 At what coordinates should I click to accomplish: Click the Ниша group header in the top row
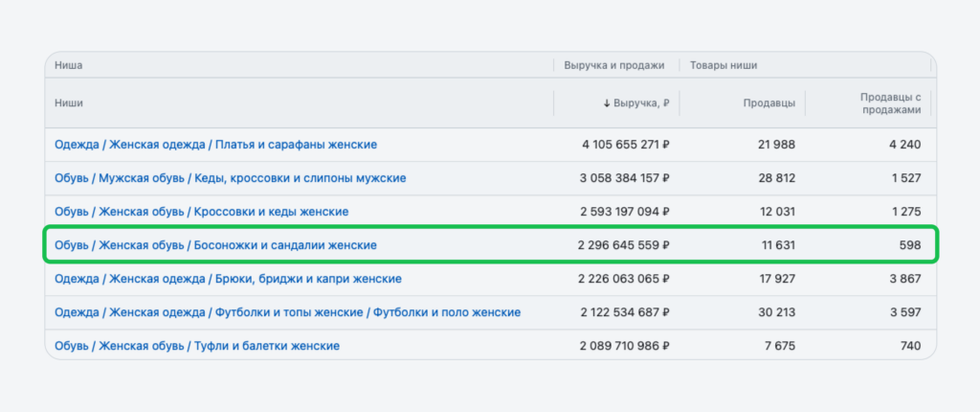pyautogui.click(x=68, y=65)
